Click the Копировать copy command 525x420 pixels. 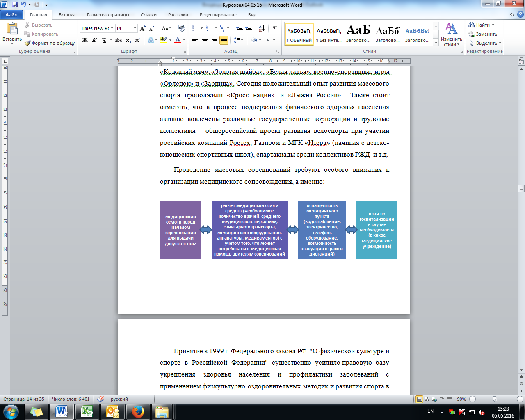point(41,34)
